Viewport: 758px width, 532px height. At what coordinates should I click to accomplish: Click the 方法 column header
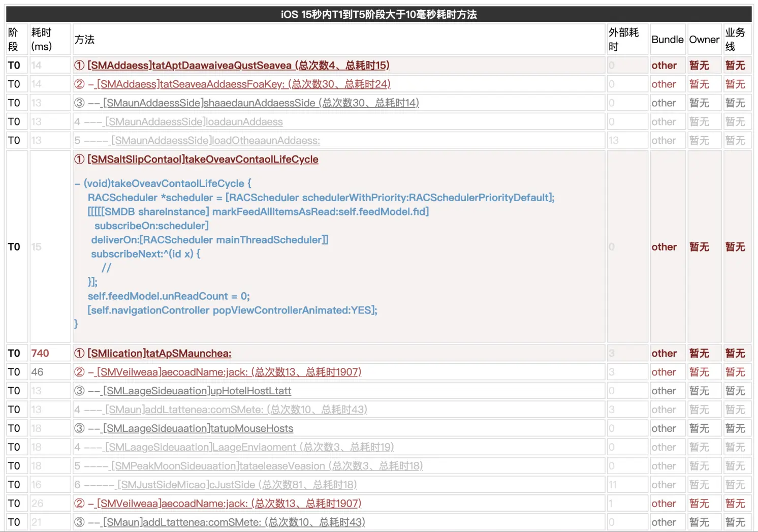tap(84, 40)
